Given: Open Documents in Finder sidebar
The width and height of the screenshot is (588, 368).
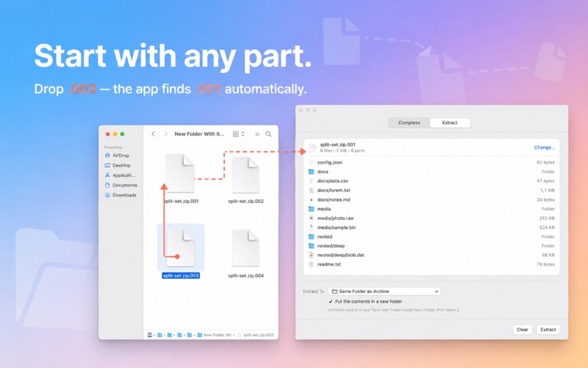Looking at the screenshot, I should [121, 185].
